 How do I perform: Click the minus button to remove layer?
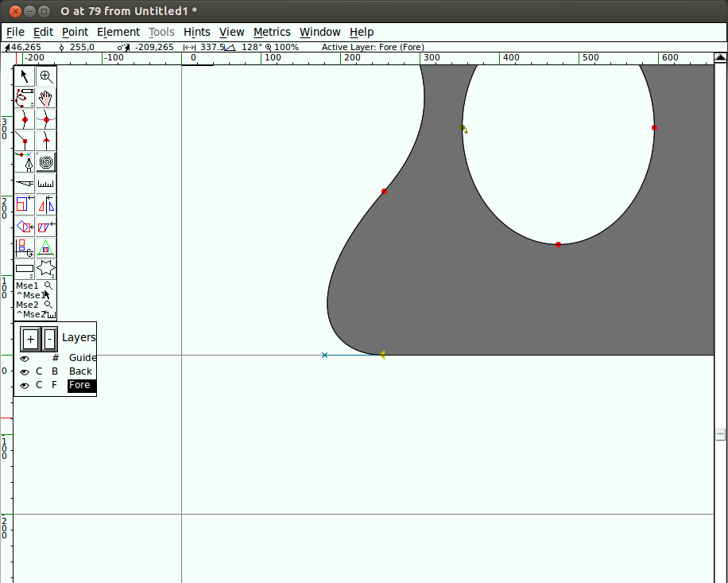click(x=49, y=339)
